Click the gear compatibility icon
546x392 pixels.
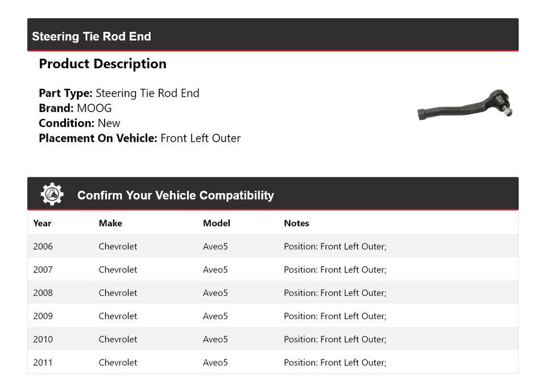pyautogui.click(x=52, y=195)
